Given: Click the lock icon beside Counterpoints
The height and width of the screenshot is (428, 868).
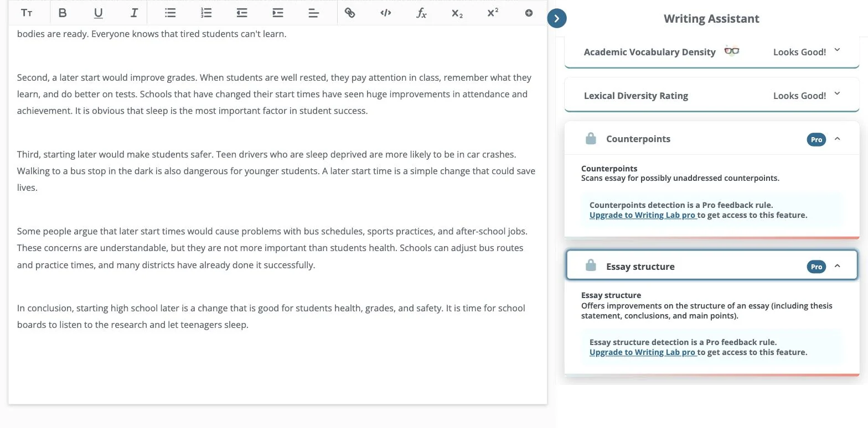Looking at the screenshot, I should pyautogui.click(x=591, y=139).
